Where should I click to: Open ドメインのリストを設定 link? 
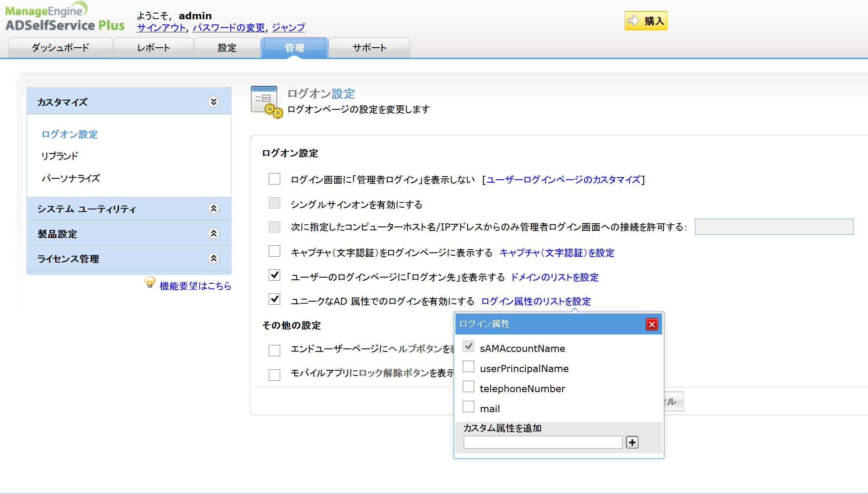(554, 277)
